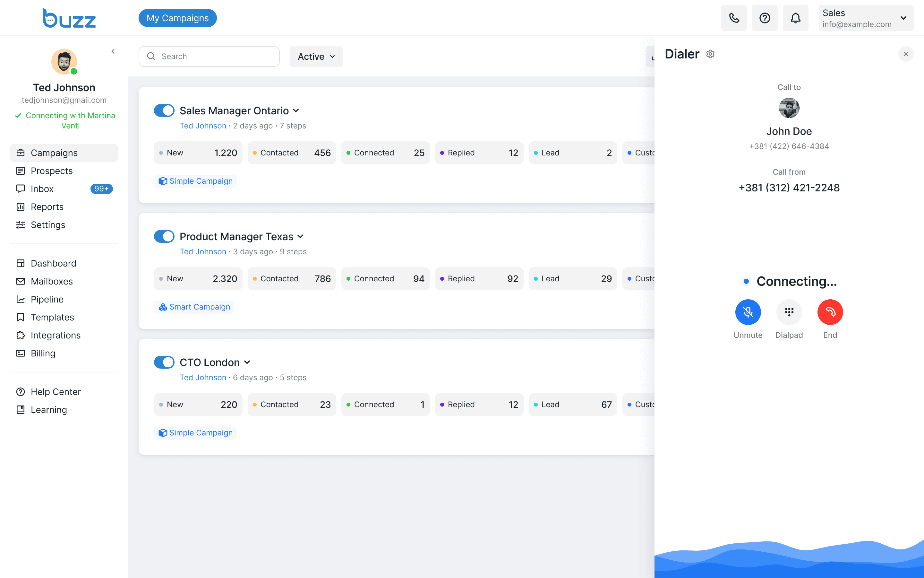Click the Connected 1 stat

386,405
